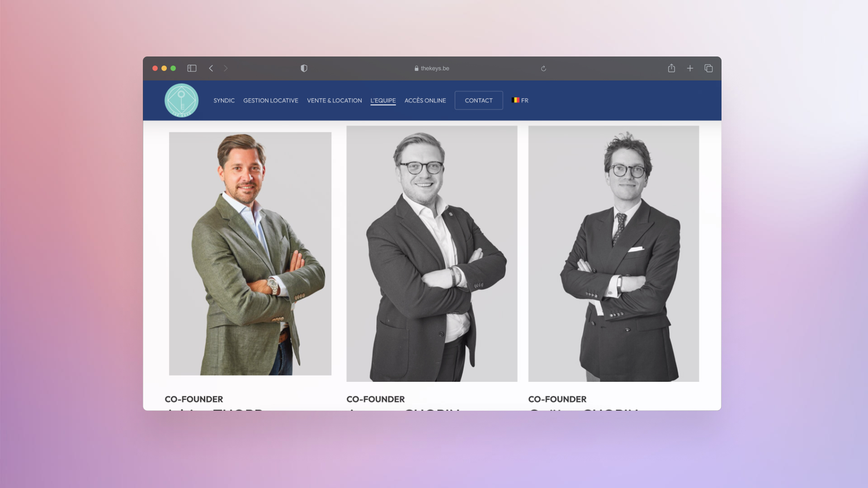Go back with the left chevron
Image resolution: width=868 pixels, height=488 pixels.
[211, 68]
